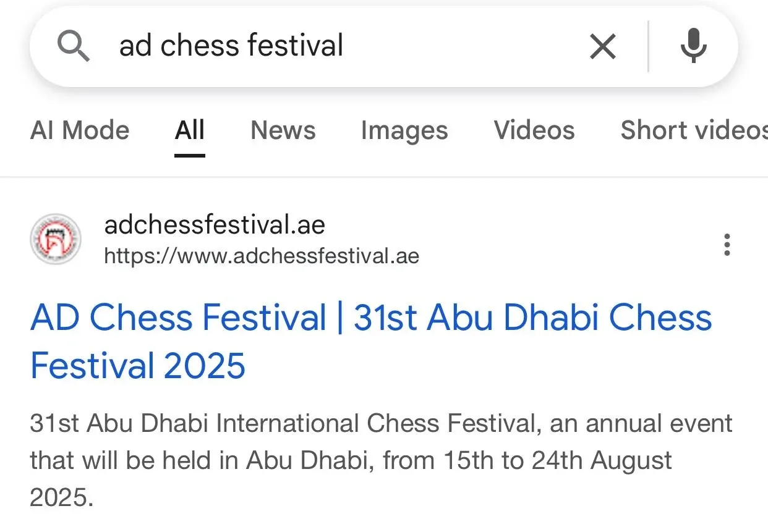The image size is (768, 532).
Task: Click the magnifying glass search icon
Action: click(x=74, y=46)
